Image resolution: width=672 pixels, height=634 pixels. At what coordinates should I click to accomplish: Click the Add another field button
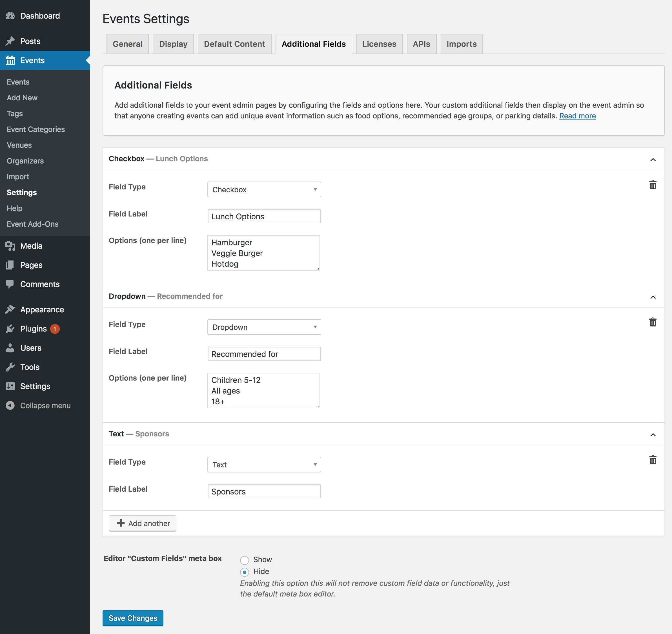coord(142,523)
